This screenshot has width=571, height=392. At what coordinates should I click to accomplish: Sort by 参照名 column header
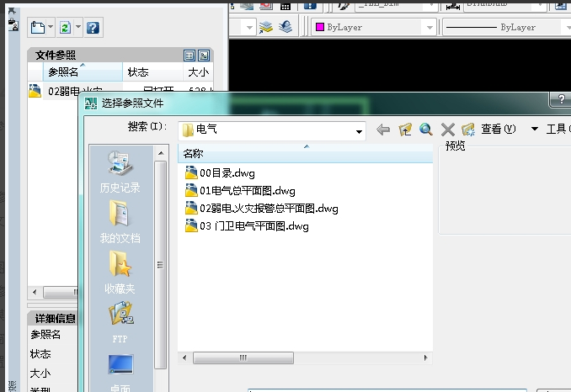coord(83,72)
